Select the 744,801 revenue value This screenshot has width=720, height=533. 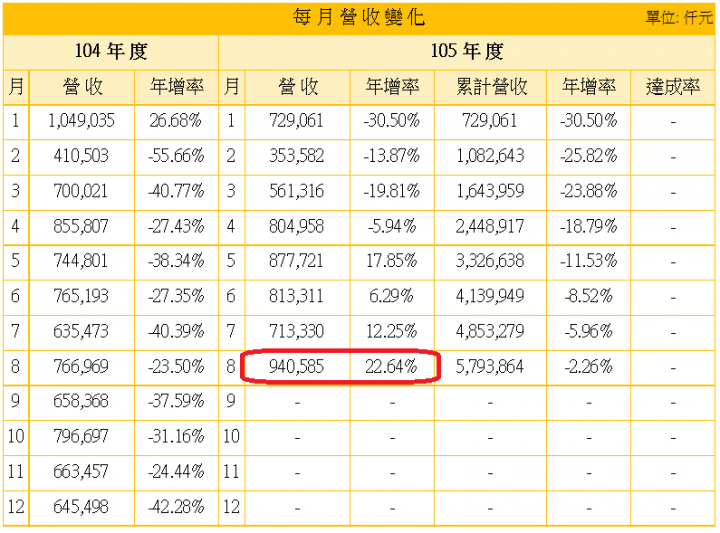pyautogui.click(x=81, y=261)
